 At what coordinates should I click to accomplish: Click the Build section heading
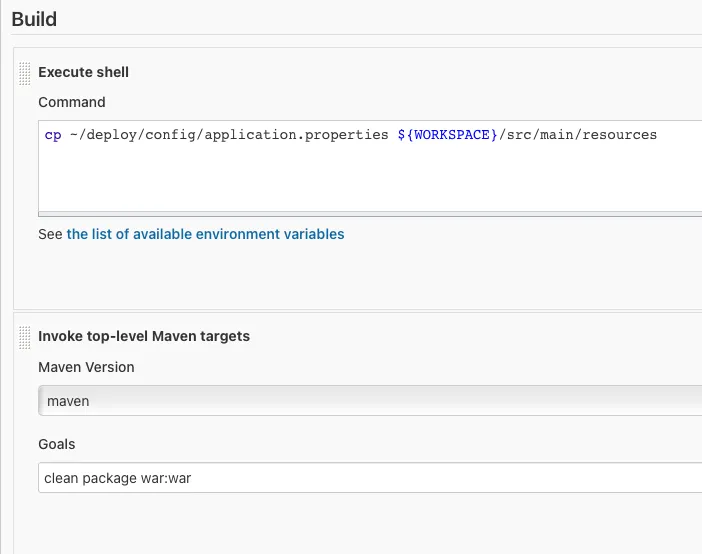pos(34,19)
